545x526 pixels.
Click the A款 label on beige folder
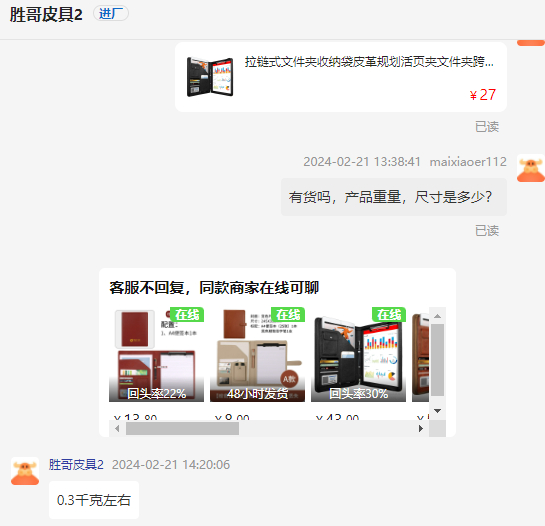point(289,379)
